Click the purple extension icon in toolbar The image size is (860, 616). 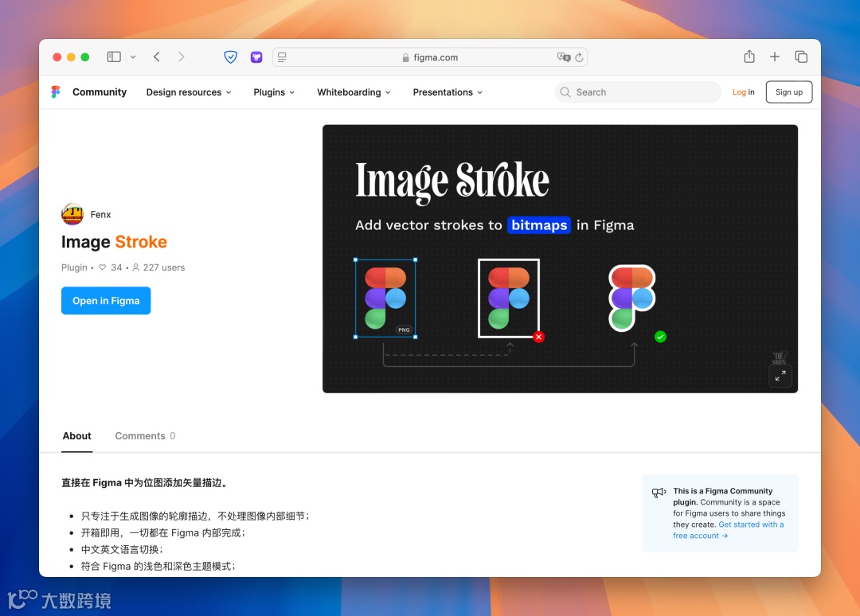(256, 57)
